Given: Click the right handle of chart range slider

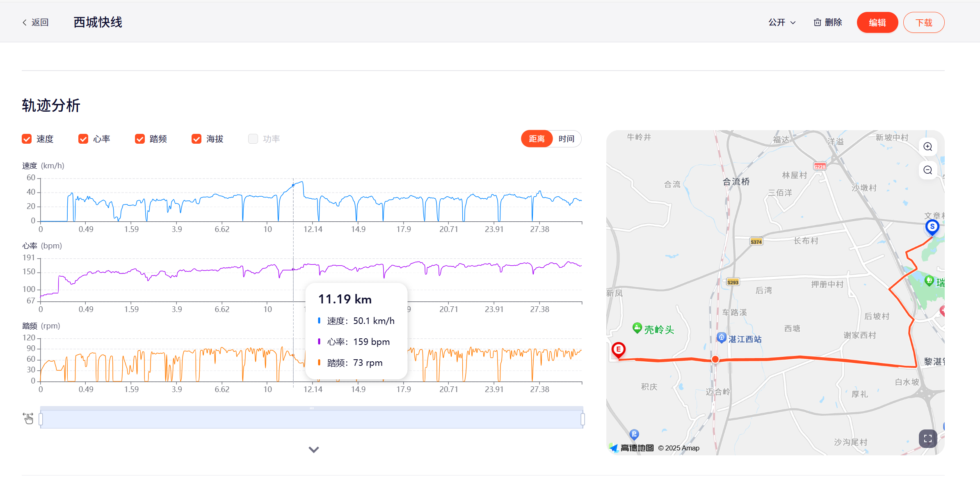Looking at the screenshot, I should click(583, 419).
